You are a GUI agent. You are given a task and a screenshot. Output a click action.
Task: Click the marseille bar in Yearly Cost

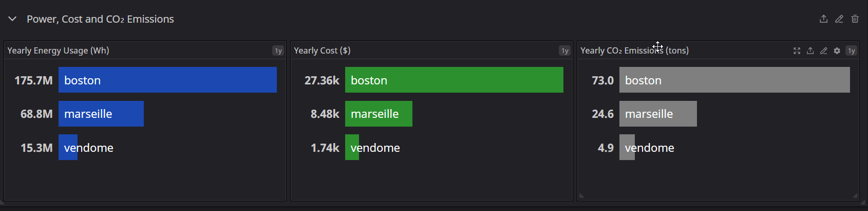point(379,114)
